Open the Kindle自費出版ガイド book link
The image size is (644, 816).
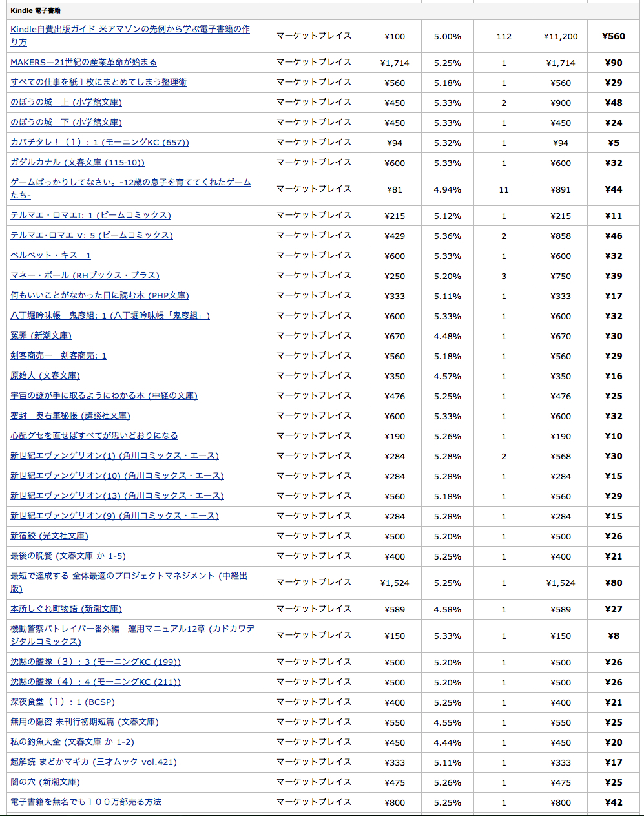point(130,30)
